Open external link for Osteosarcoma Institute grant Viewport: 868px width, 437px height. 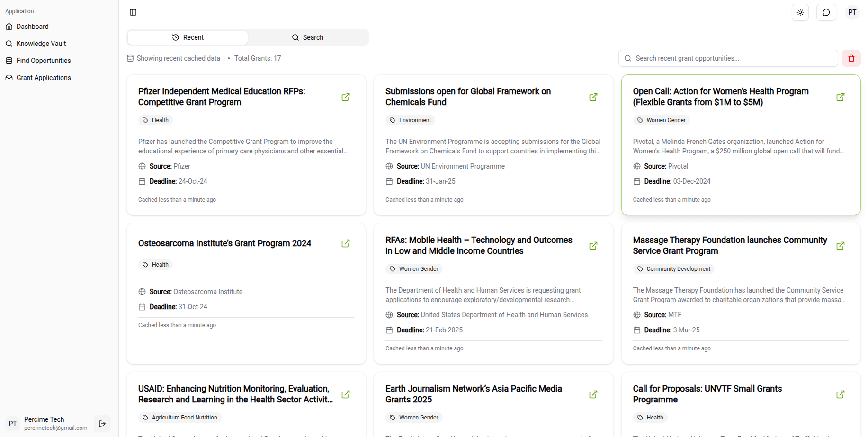click(346, 243)
